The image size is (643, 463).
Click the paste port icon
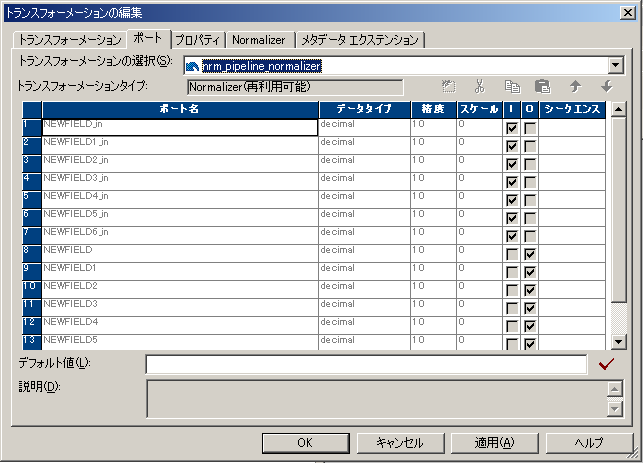pyautogui.click(x=542, y=87)
